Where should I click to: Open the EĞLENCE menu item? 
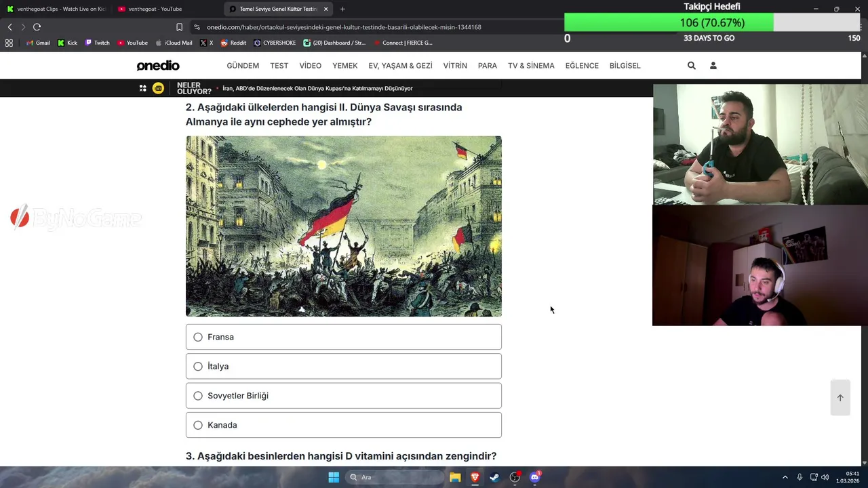582,66
